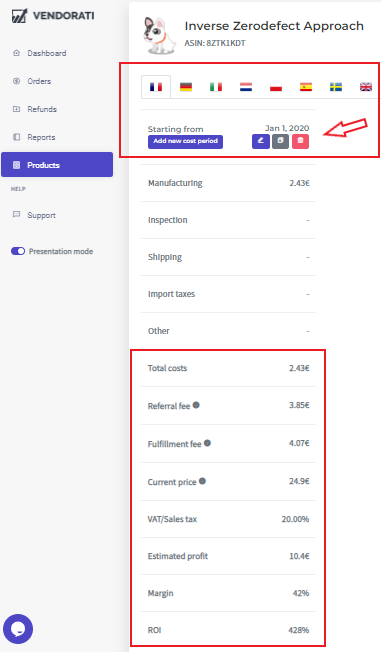Click the Current price info icon
381x652 pixels.
(202, 481)
